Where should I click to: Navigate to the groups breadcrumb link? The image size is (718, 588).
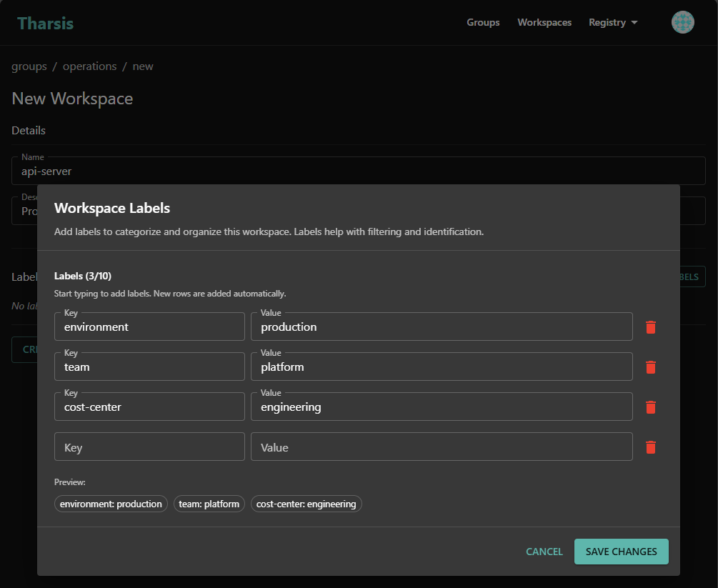[29, 66]
